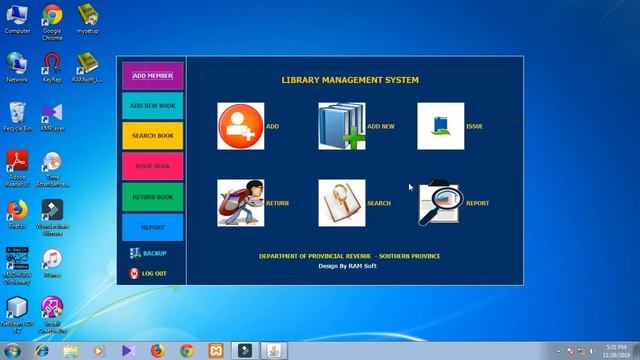This screenshot has height=360, width=640.
Task: Click the volume tray icon
Action: [591, 351]
